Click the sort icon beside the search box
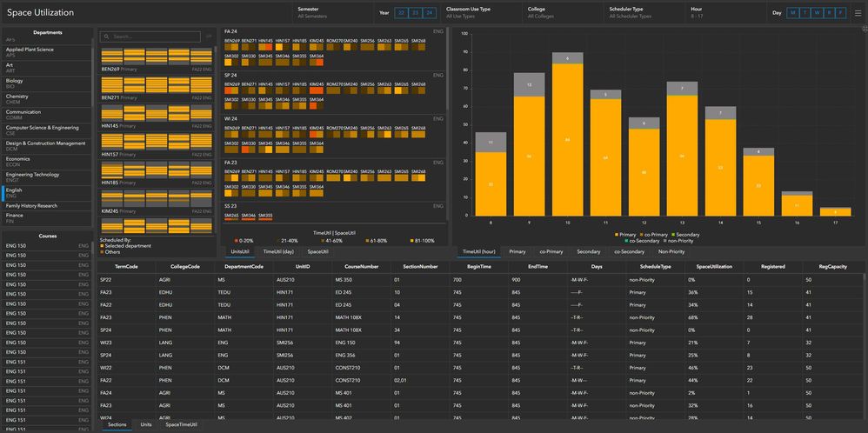Image resolution: width=868 pixels, height=433 pixels. (x=209, y=37)
